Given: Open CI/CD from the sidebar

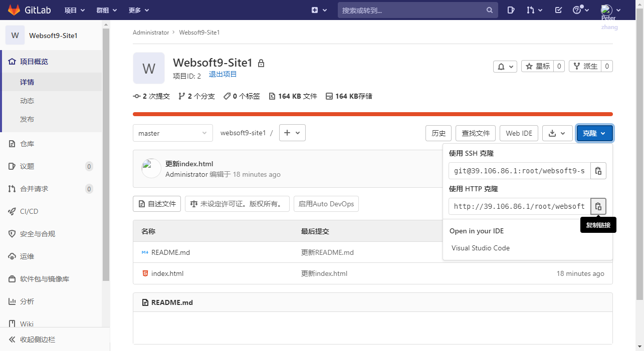Looking at the screenshot, I should (29, 211).
